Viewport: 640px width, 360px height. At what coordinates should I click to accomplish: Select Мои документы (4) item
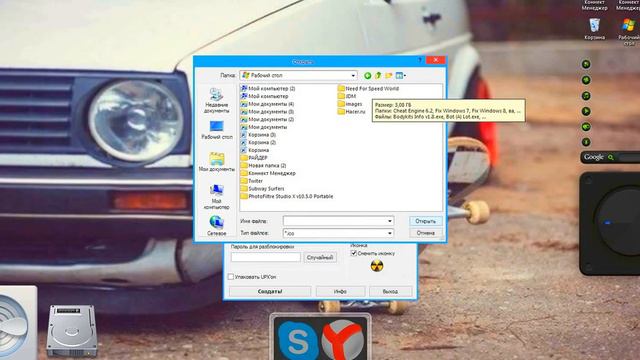pos(267,104)
